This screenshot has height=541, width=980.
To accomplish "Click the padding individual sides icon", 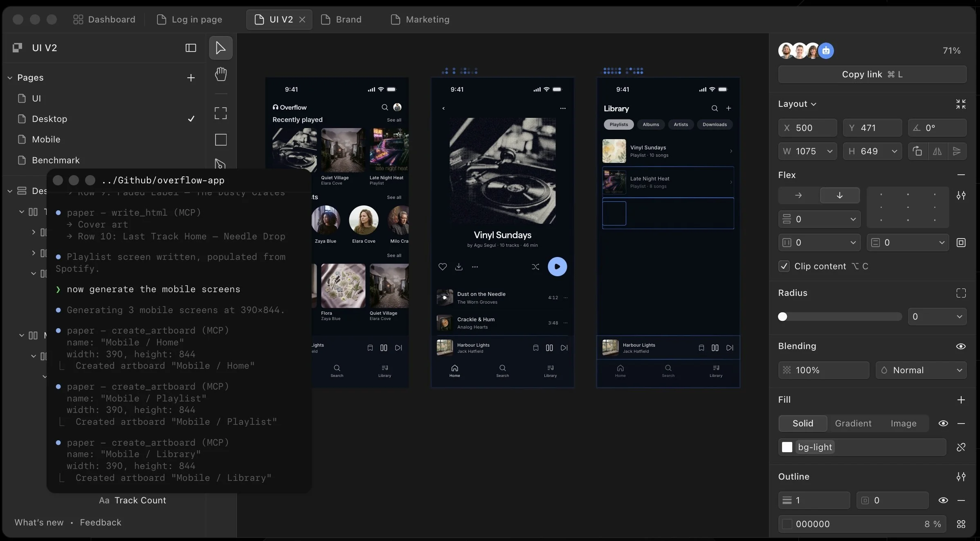I will tap(961, 243).
